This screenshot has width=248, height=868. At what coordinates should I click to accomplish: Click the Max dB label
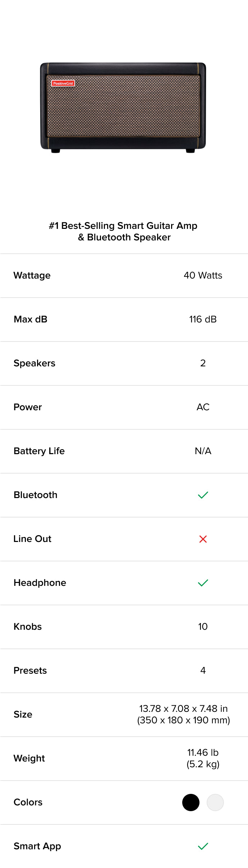pos(31,319)
